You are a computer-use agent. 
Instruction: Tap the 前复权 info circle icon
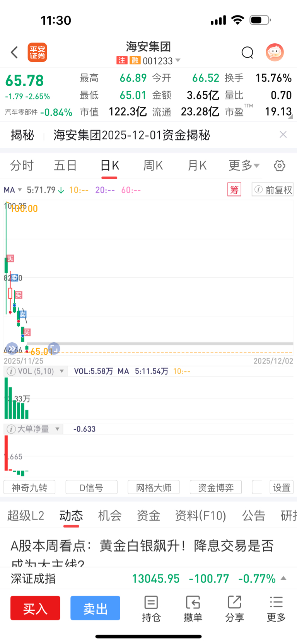pyautogui.click(x=259, y=190)
